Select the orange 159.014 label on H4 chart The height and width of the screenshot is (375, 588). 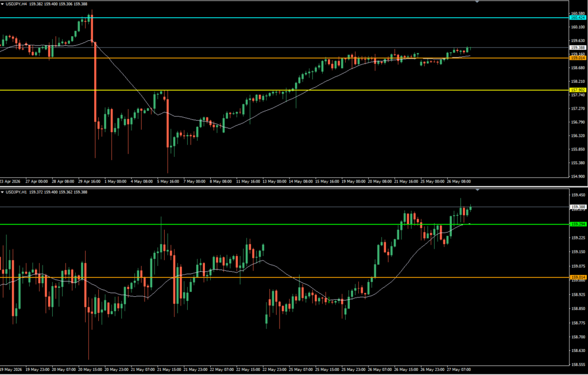click(x=578, y=58)
